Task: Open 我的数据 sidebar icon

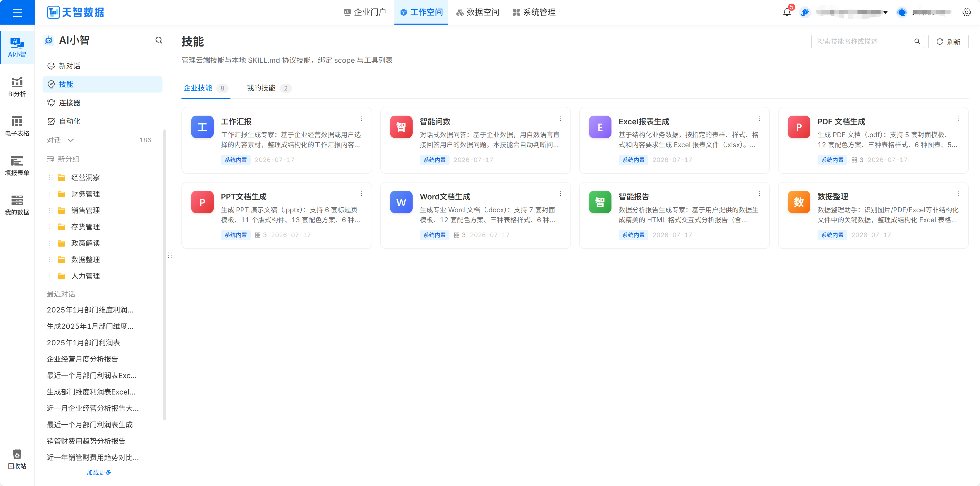Action: (17, 205)
